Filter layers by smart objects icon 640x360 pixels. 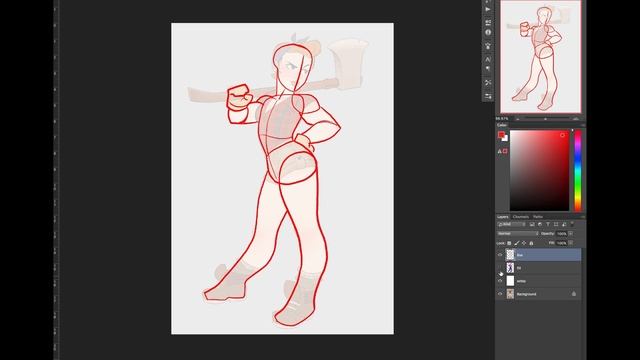pyautogui.click(x=564, y=224)
